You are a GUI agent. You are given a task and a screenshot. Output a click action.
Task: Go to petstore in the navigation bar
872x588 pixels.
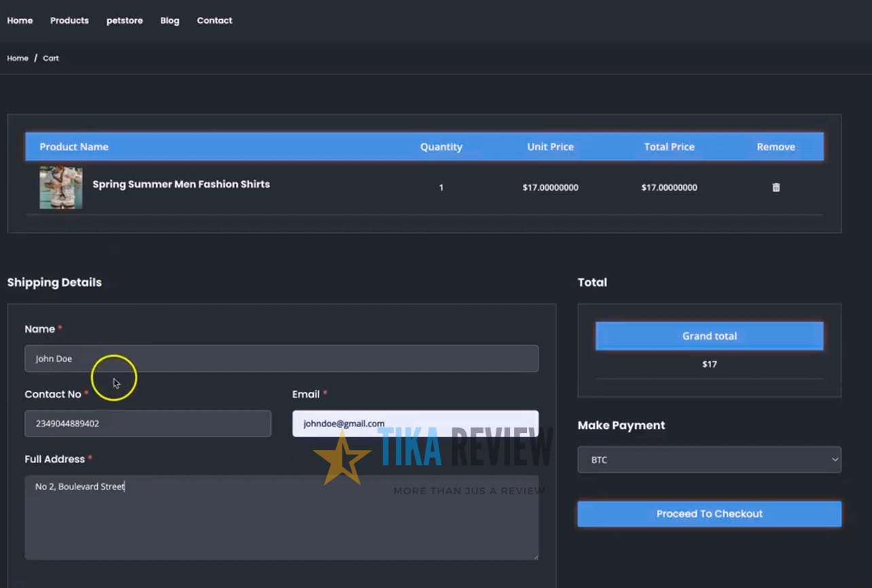124,20
